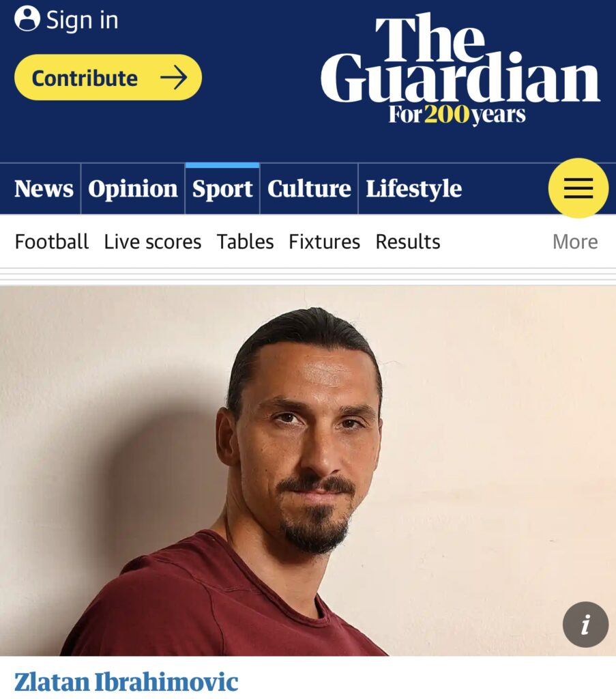Click the image info icon on the photo
This screenshot has height=699, width=616.
click(x=585, y=624)
